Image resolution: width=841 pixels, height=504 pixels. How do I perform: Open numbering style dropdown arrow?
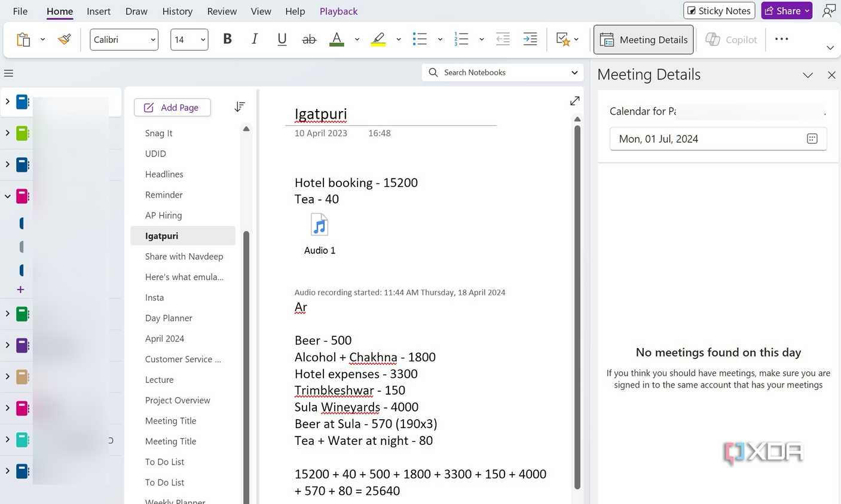482,40
